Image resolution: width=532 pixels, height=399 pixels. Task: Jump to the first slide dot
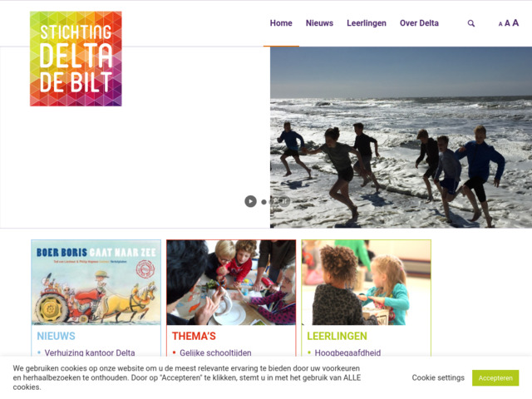pyautogui.click(x=264, y=202)
